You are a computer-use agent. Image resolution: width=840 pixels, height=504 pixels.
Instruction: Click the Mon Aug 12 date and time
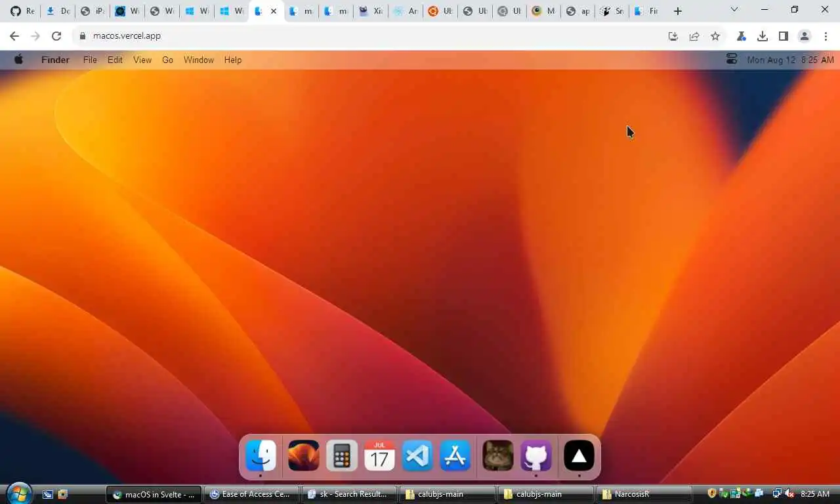coord(791,60)
